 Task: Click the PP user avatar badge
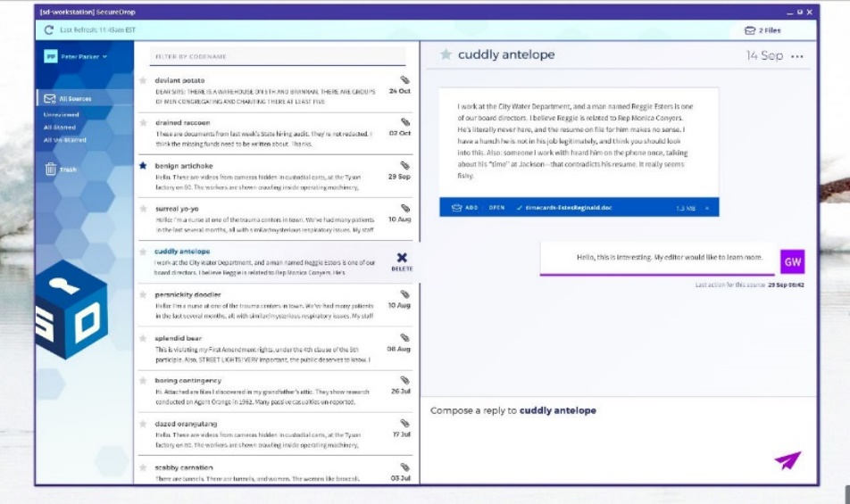[50, 56]
